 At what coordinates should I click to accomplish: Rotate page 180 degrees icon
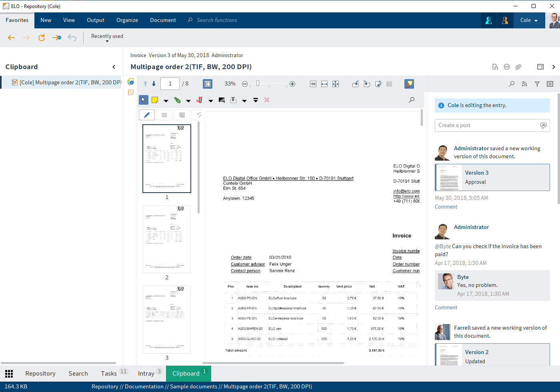(378, 84)
